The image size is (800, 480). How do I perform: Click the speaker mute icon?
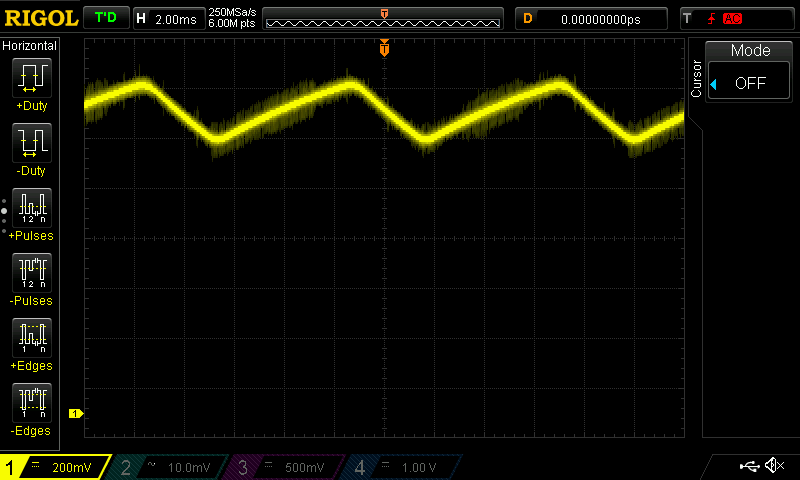pos(773,466)
